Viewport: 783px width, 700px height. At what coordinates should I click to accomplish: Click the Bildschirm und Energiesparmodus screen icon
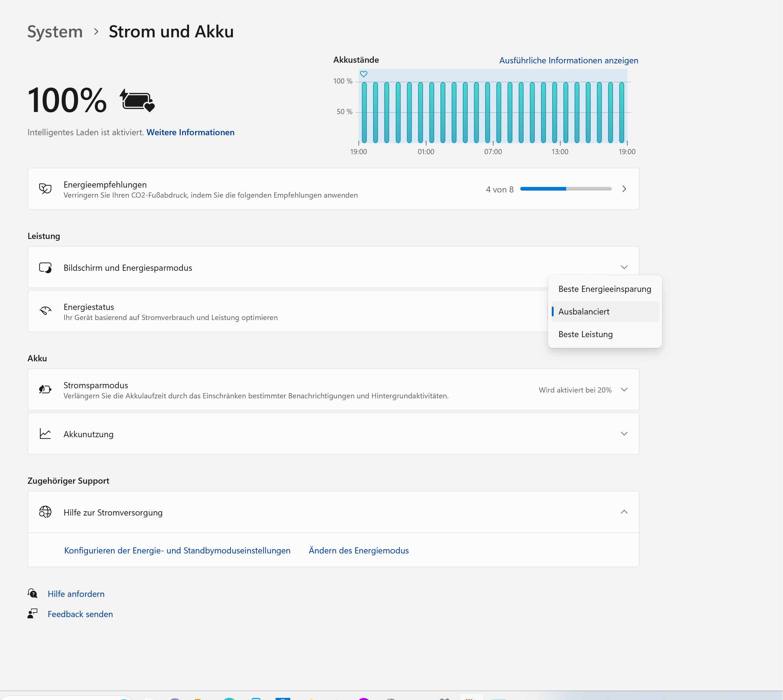(45, 268)
